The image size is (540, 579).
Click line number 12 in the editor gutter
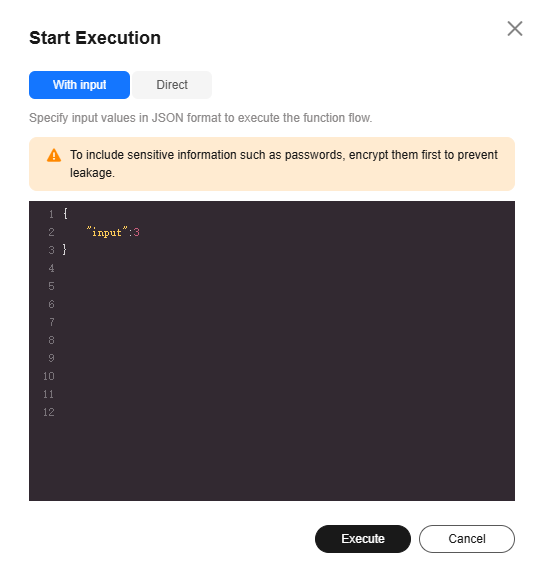coord(49,412)
